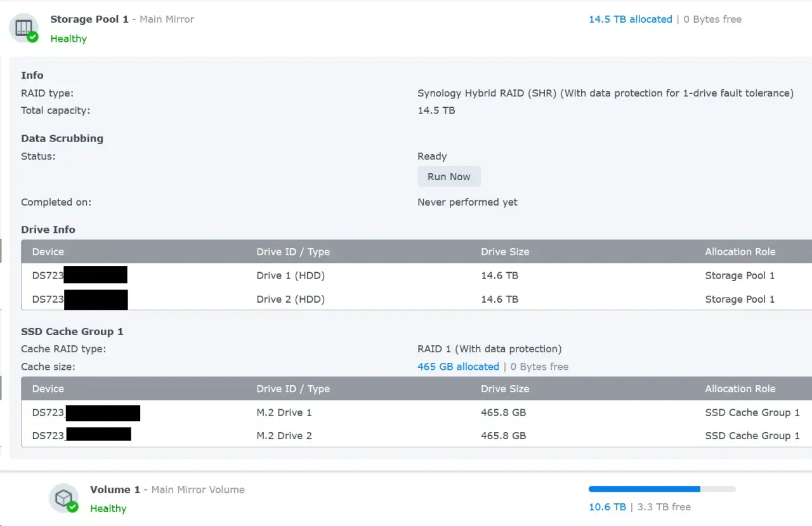Click the 0 Bytes free pool text
This screenshot has height=526, width=812.
tap(712, 19)
